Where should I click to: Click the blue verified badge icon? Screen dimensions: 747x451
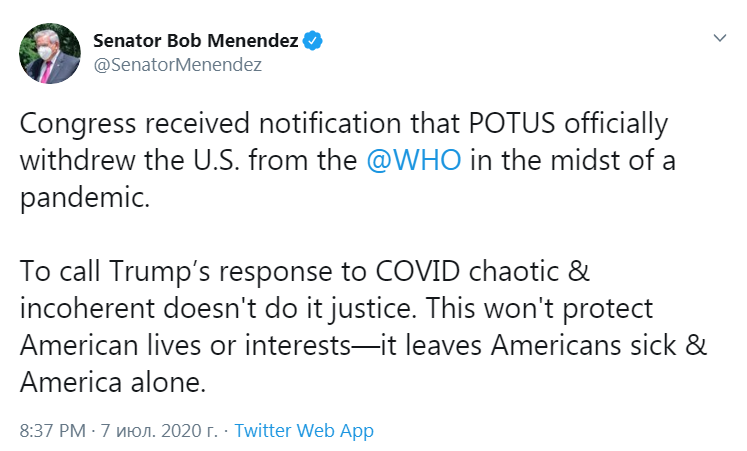313,41
